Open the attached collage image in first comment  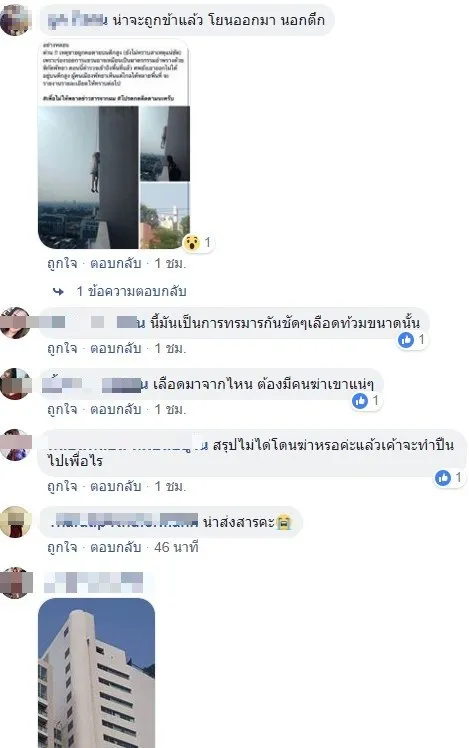(x=114, y=144)
